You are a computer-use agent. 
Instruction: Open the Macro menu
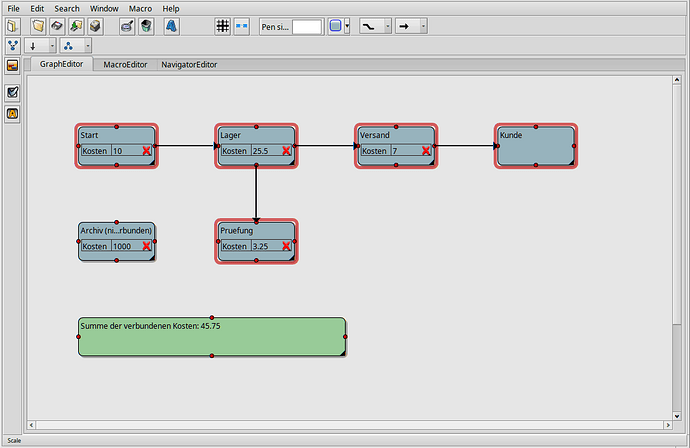coord(140,8)
